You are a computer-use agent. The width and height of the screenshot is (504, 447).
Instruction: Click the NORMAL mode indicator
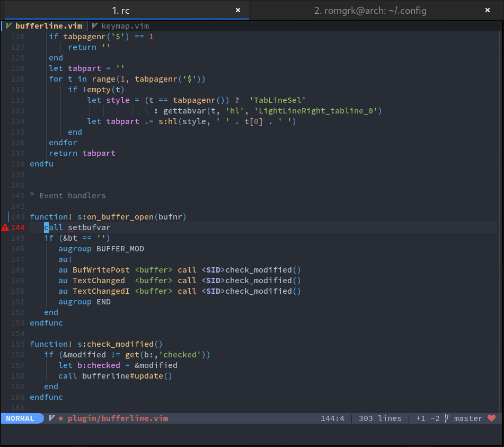tap(20, 418)
